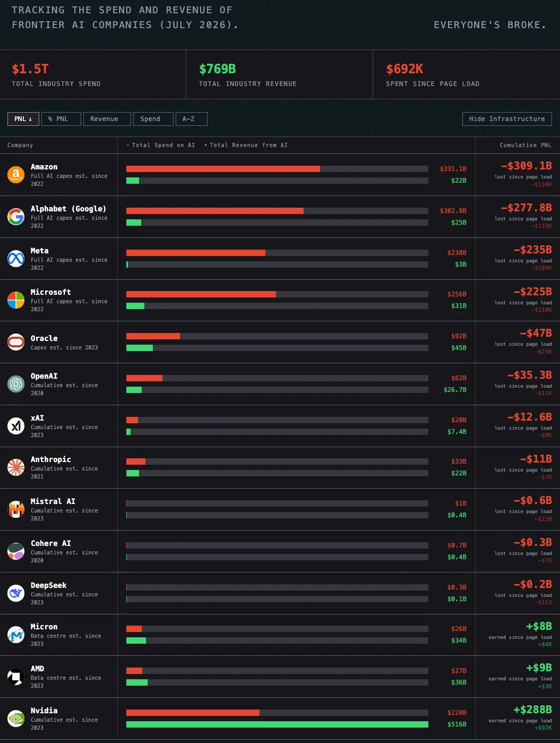Click the Cohere AI logo icon
This screenshot has width=560, height=743.
tap(16, 551)
